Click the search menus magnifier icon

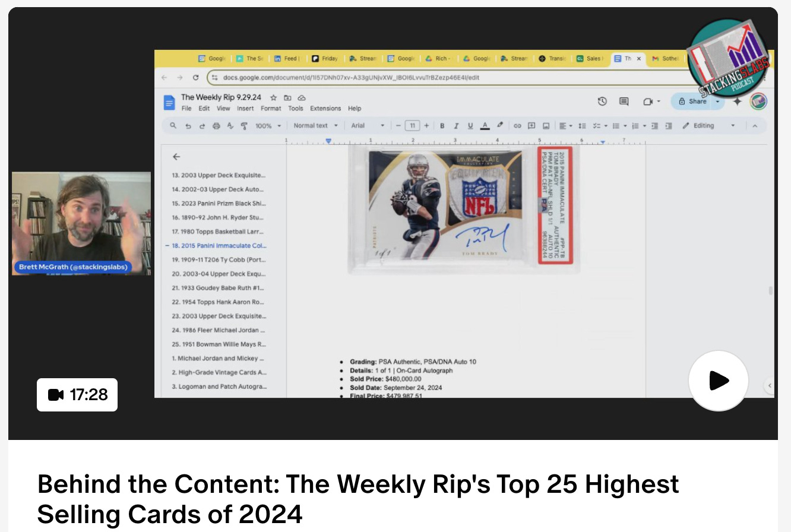click(173, 126)
